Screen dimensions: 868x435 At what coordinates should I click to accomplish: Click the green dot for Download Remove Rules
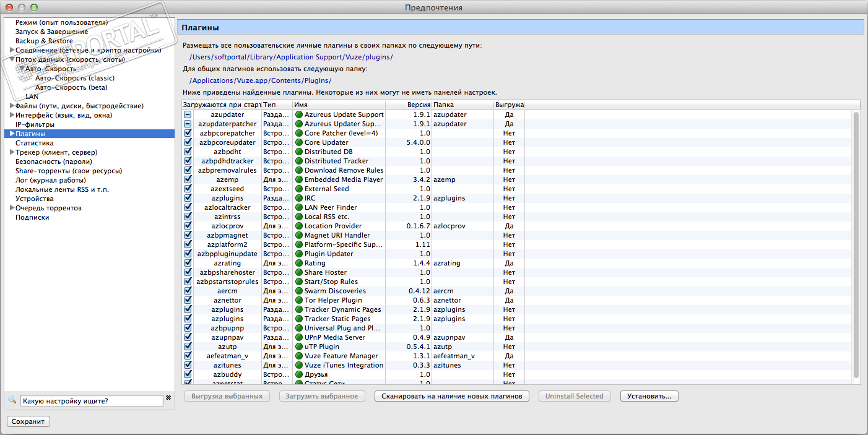click(298, 170)
